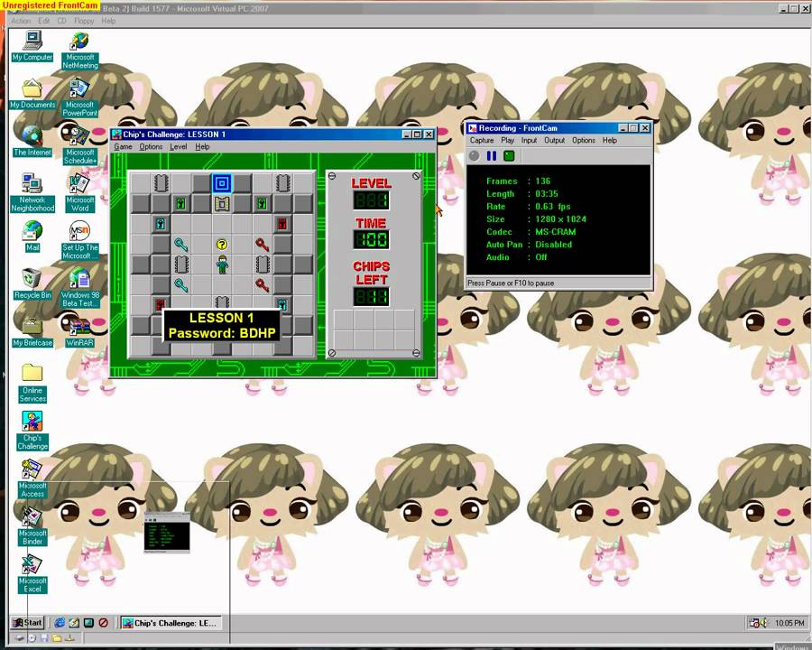Click the Chip character on the board
812x650 pixels.
(222, 265)
